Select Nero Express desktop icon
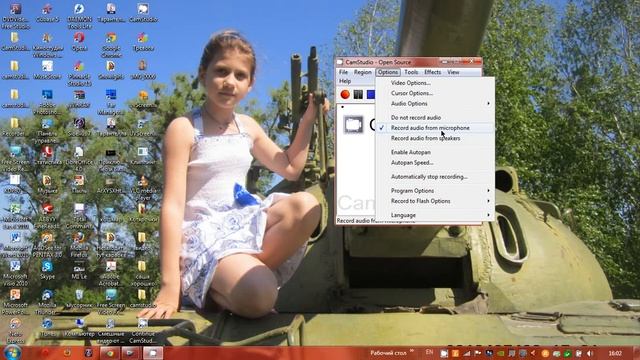 [x=16, y=330]
